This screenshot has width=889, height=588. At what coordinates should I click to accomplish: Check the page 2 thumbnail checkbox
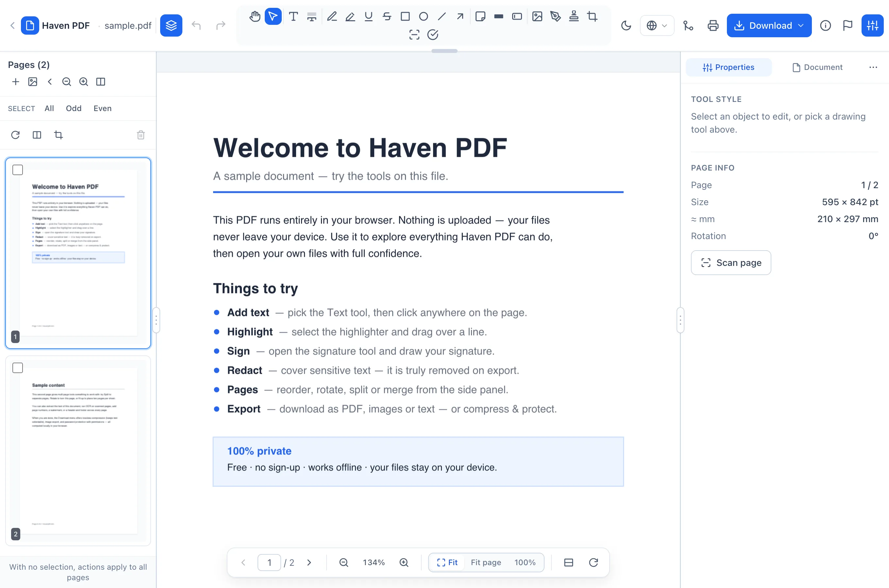point(18,368)
